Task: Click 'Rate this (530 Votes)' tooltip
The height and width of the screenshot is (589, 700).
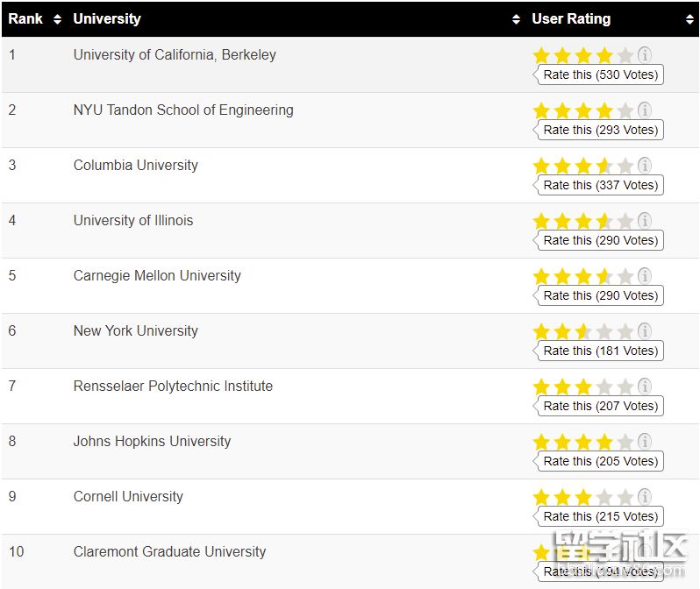Action: (x=600, y=75)
